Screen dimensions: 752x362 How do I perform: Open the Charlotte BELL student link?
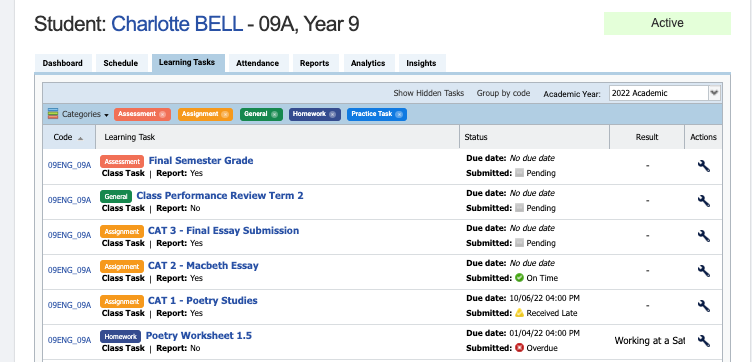(x=177, y=24)
